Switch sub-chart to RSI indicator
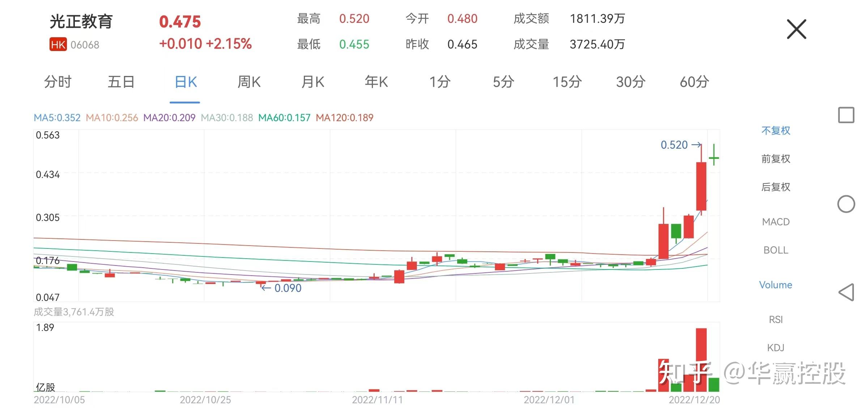The image size is (868, 408). tap(775, 319)
